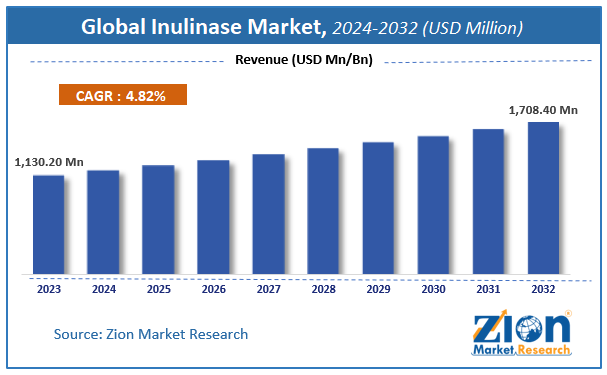The width and height of the screenshot is (607, 375).
Task: Select the 2031 revenue bar
Action: point(488,202)
